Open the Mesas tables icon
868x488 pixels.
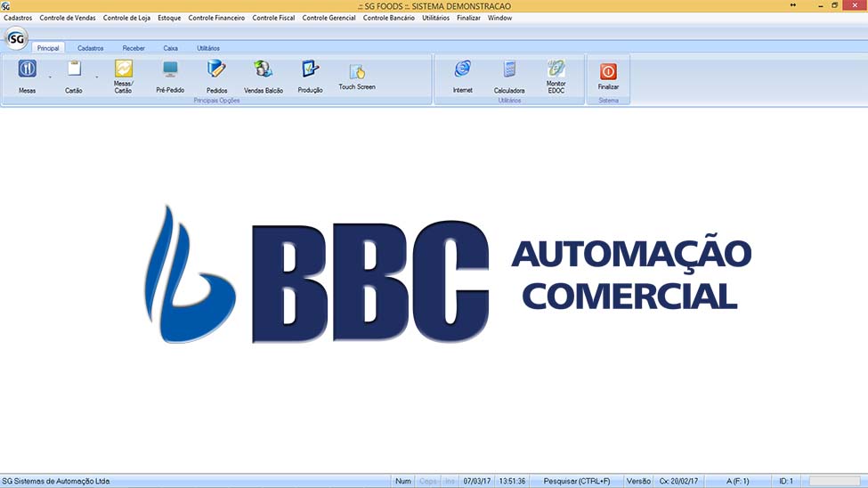28,69
